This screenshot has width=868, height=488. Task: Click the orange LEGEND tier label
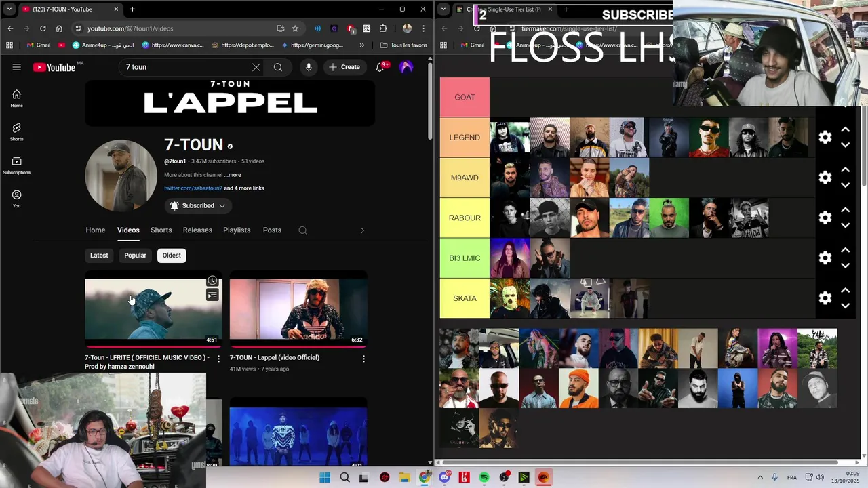tap(465, 138)
